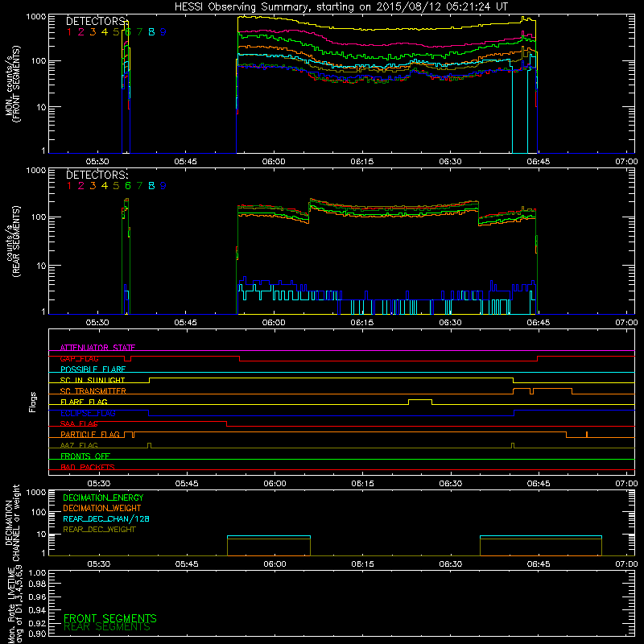Click the 05:30 tick label under the decimation plot
This screenshot has width=644, height=644.
(98, 564)
